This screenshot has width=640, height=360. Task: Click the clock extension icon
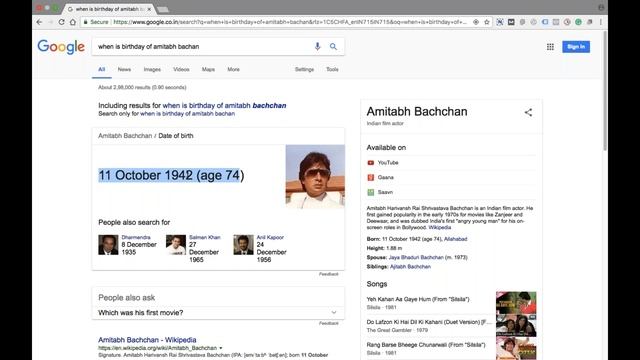click(x=567, y=22)
